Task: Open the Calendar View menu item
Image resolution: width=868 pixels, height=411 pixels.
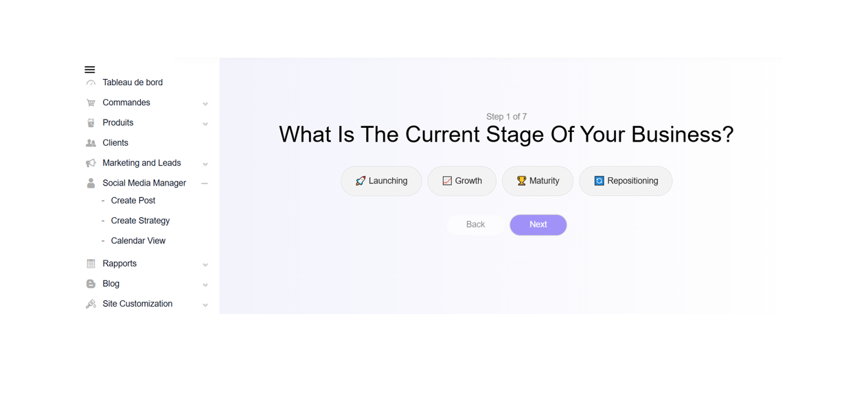Action: [138, 241]
